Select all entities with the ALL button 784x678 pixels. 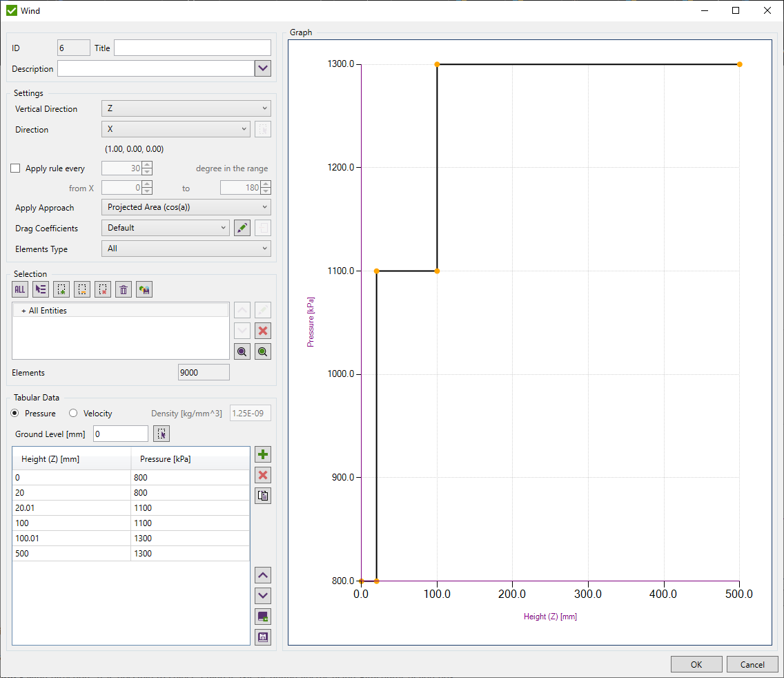pos(19,289)
